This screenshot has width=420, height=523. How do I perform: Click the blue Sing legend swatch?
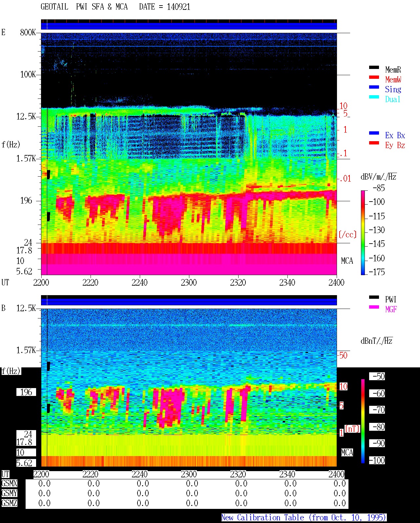[374, 87]
